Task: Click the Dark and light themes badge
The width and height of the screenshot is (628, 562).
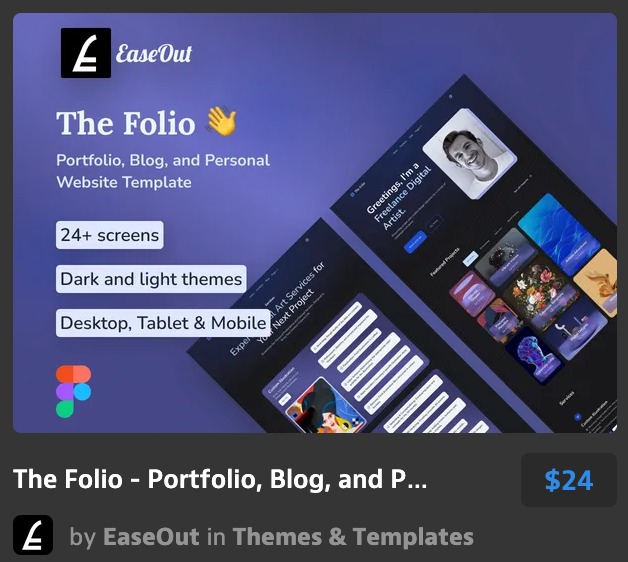Action: coord(151,279)
